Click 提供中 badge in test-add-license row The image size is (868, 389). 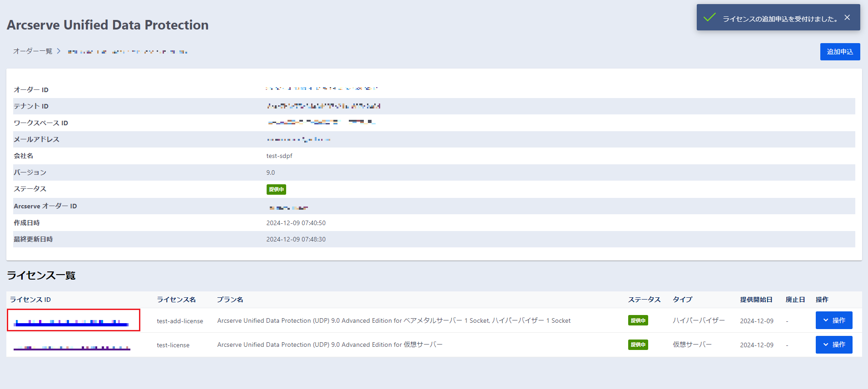tap(638, 320)
